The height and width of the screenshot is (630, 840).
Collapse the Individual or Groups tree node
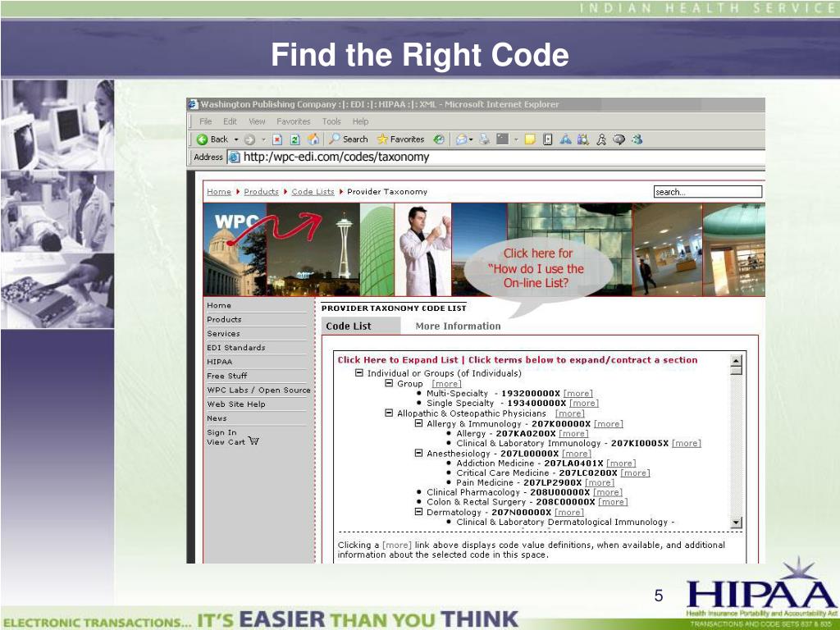(x=359, y=373)
